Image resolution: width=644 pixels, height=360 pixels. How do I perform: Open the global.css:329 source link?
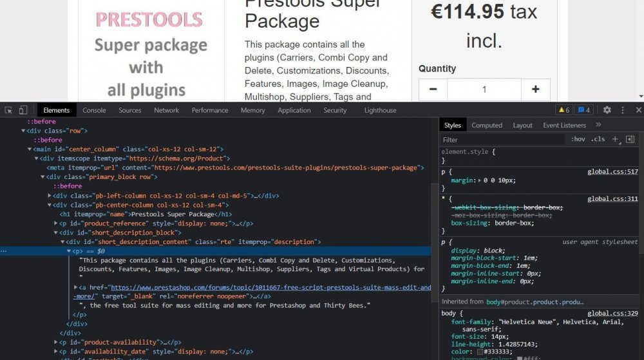(x=612, y=313)
